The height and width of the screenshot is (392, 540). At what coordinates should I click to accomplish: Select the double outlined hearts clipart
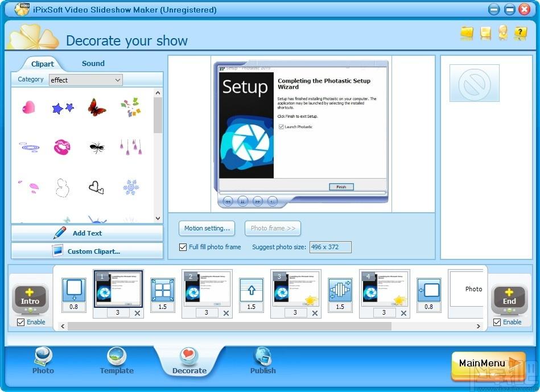96,187
